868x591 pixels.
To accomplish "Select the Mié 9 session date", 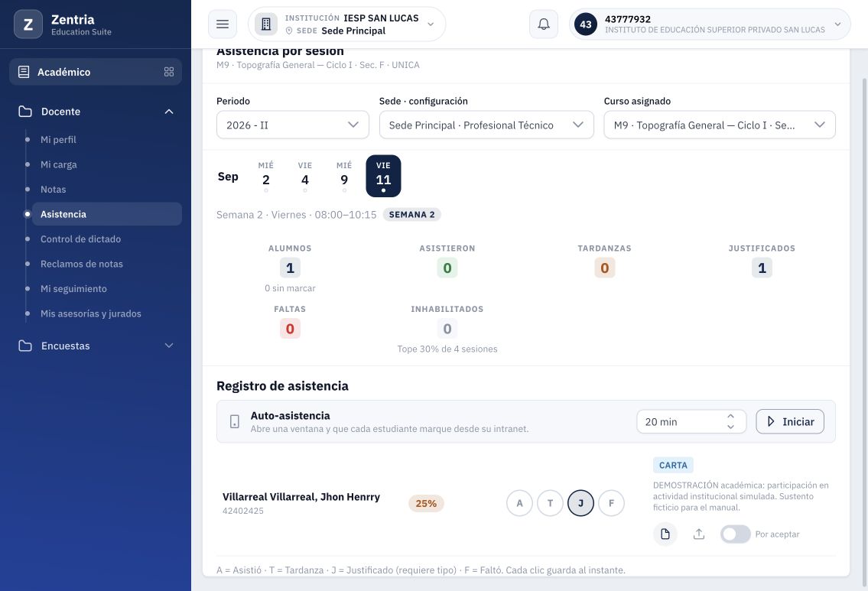I will point(344,176).
